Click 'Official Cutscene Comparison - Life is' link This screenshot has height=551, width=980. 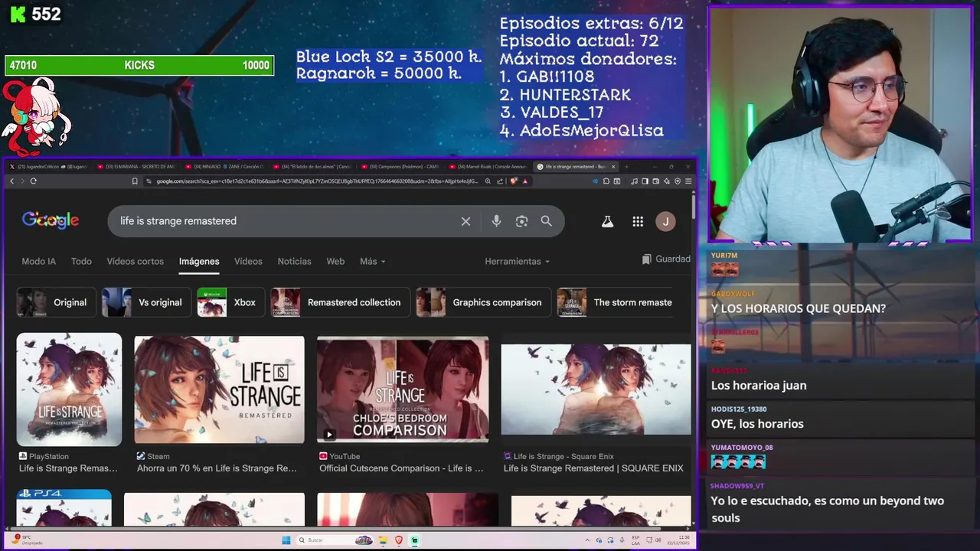pyautogui.click(x=401, y=468)
